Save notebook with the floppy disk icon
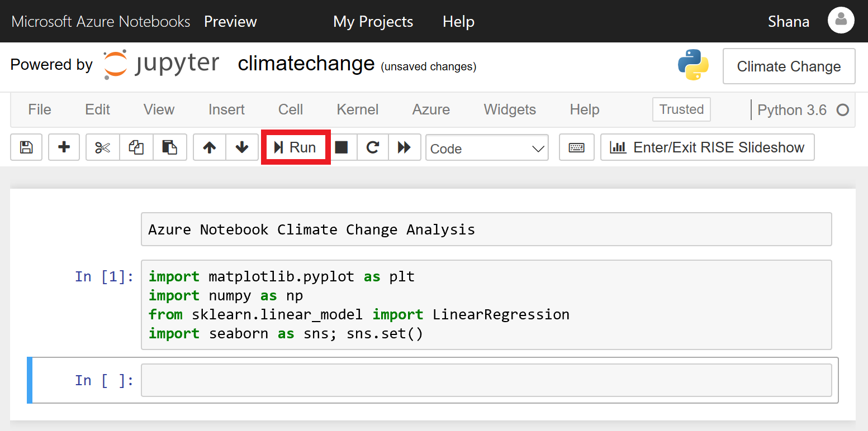Viewport: 868px width, 431px height. (26, 147)
